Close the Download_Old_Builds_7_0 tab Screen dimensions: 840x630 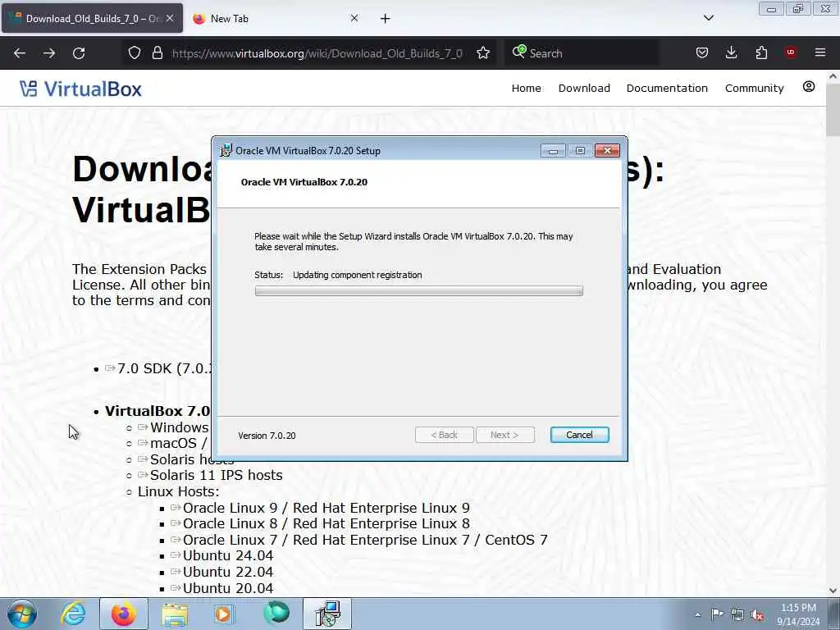170,18
